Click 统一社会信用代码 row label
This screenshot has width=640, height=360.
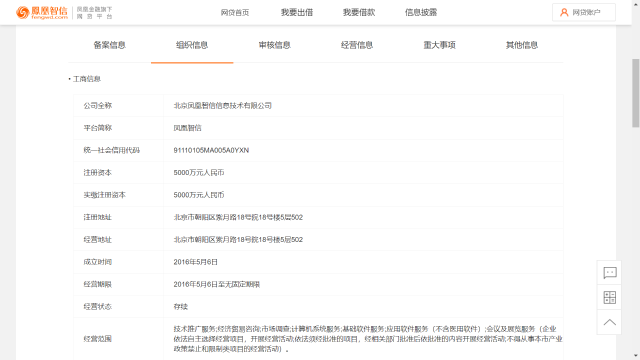(111, 150)
